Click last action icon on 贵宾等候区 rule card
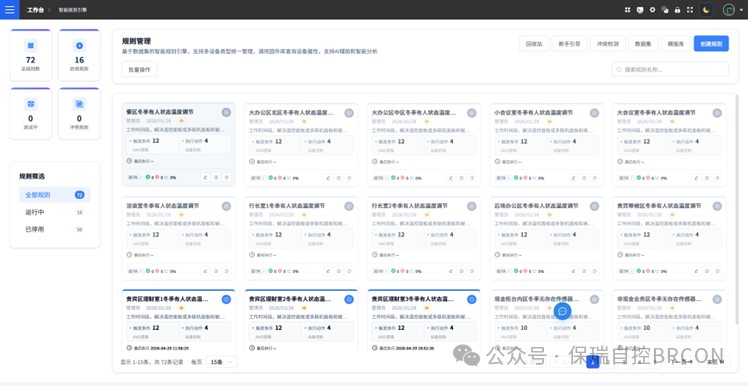748x386 pixels. pos(717,271)
